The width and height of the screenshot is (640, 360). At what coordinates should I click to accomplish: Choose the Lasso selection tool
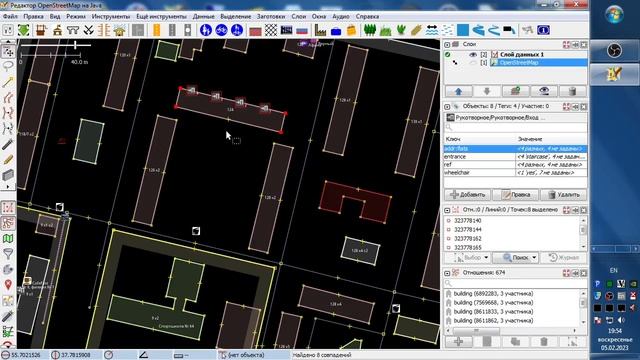tap(8, 66)
